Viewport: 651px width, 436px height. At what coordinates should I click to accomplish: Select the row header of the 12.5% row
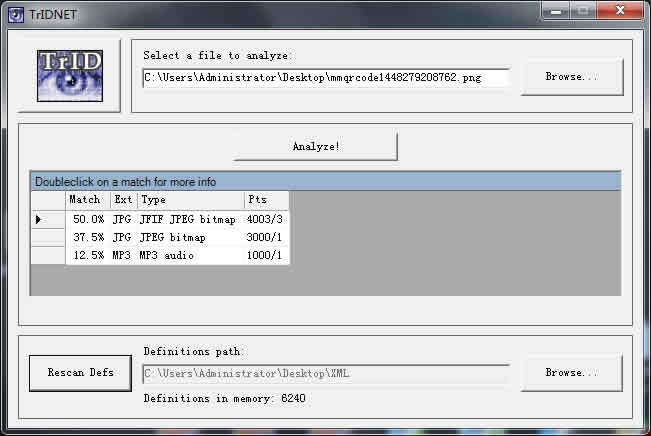click(x=48, y=255)
